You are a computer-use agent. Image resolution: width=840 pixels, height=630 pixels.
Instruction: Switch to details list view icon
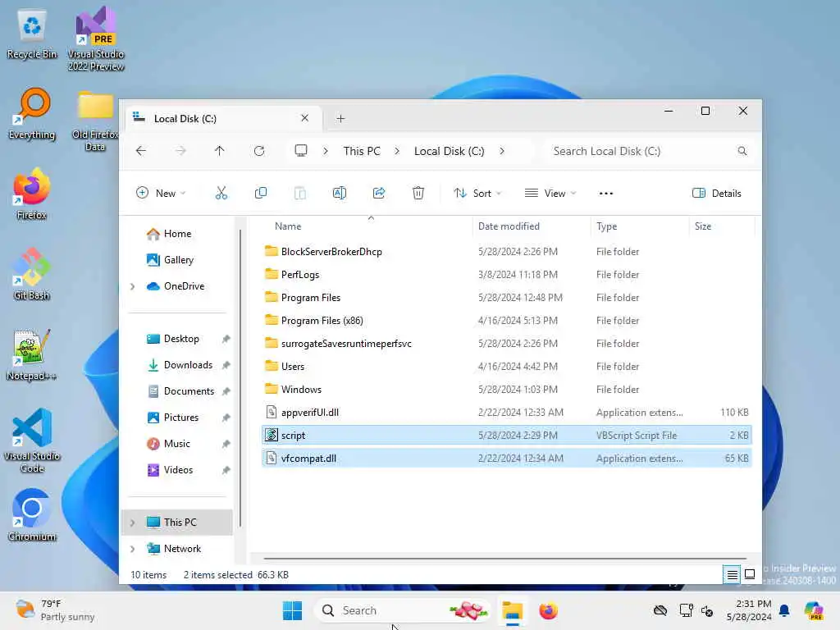(x=732, y=575)
